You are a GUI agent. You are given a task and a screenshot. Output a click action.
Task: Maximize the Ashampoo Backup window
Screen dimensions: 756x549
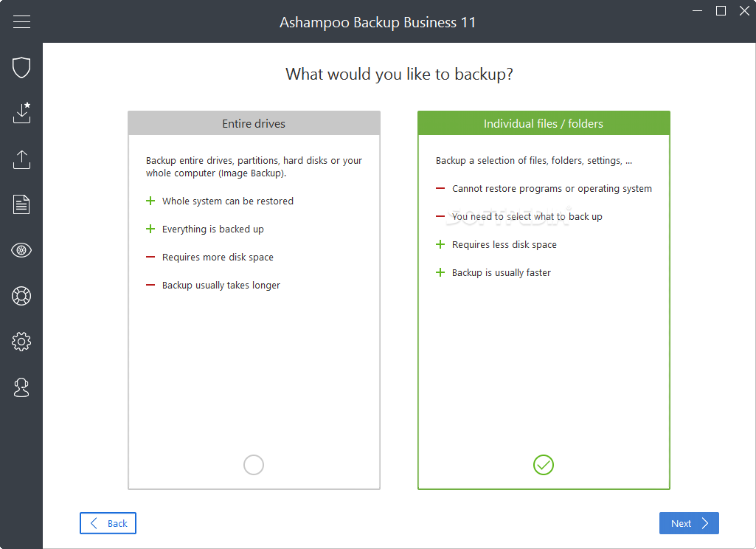pos(721,10)
